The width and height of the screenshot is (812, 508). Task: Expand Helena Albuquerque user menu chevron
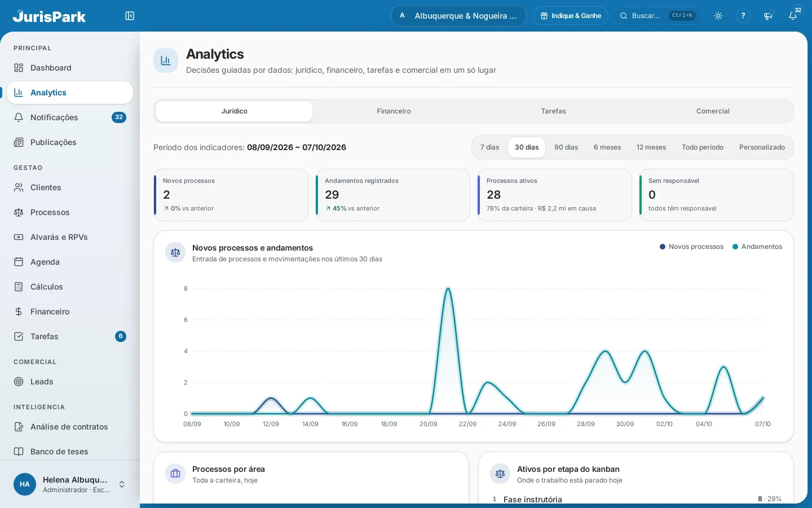pos(122,484)
